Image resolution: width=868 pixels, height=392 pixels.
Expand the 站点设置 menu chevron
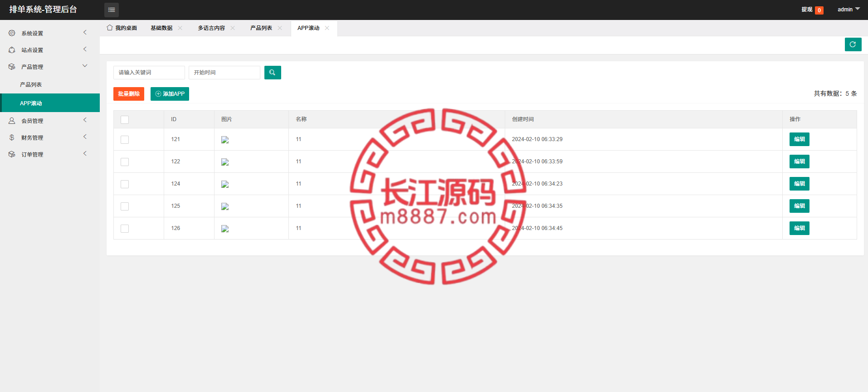[x=85, y=49]
